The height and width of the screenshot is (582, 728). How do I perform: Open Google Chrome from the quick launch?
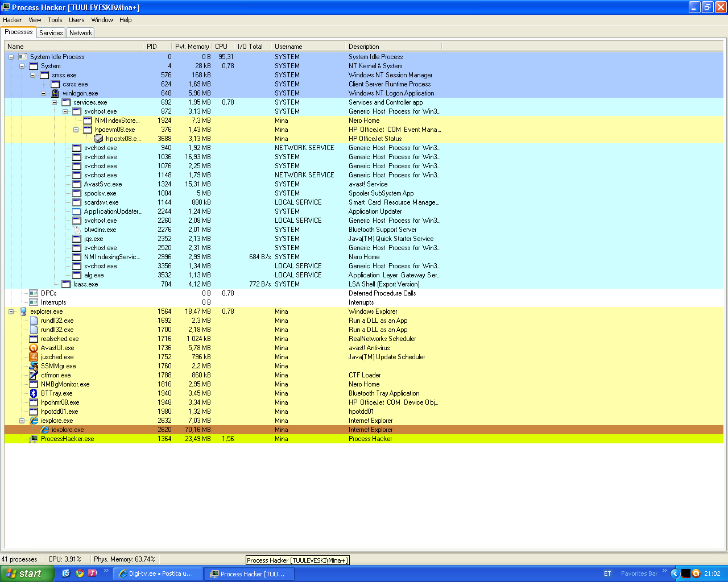(80, 573)
